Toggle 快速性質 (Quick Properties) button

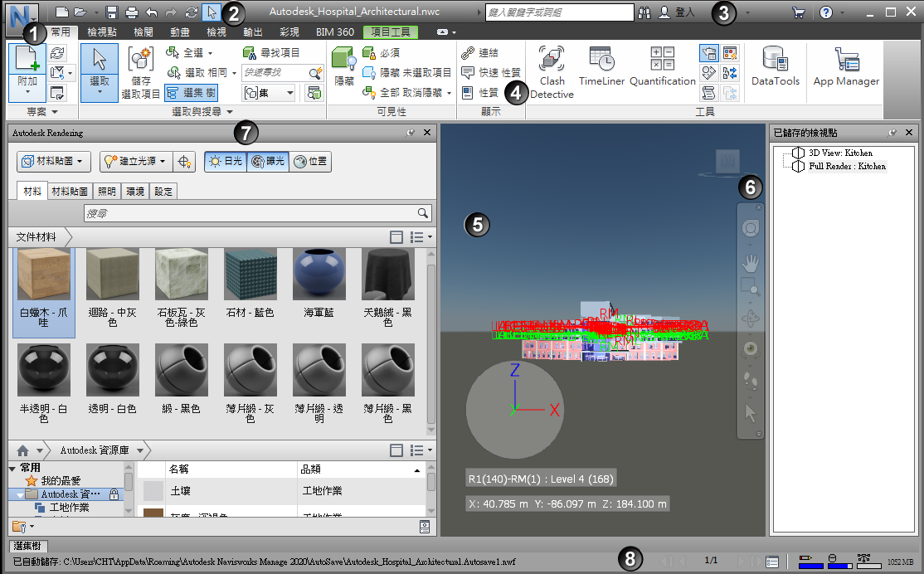pyautogui.click(x=491, y=72)
